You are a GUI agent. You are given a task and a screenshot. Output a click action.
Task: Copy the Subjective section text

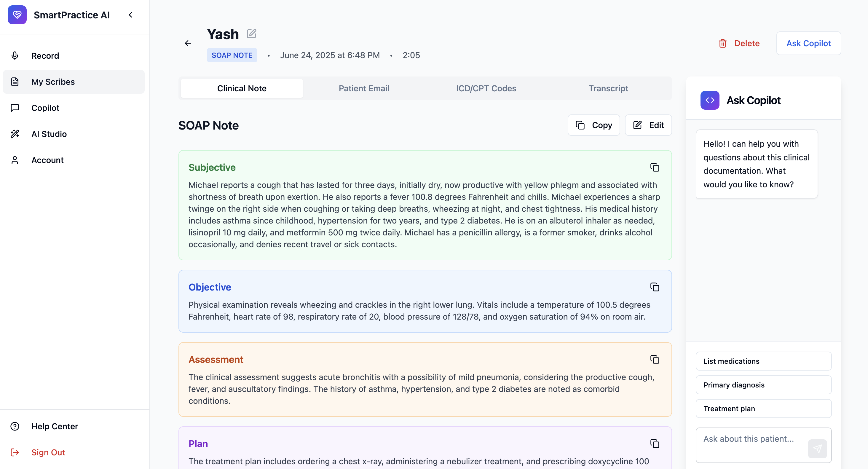click(655, 167)
